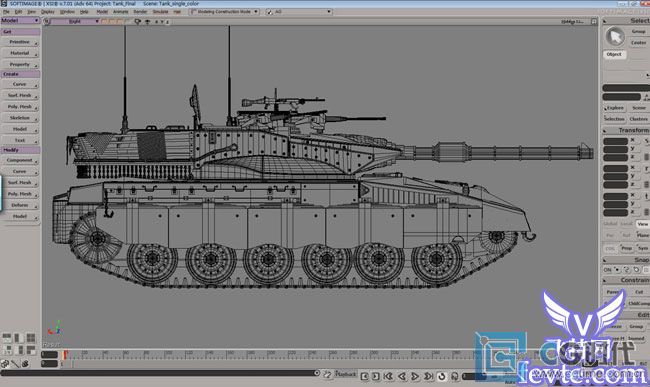
Task: Toggle the Snap ON button
Action: point(608,270)
